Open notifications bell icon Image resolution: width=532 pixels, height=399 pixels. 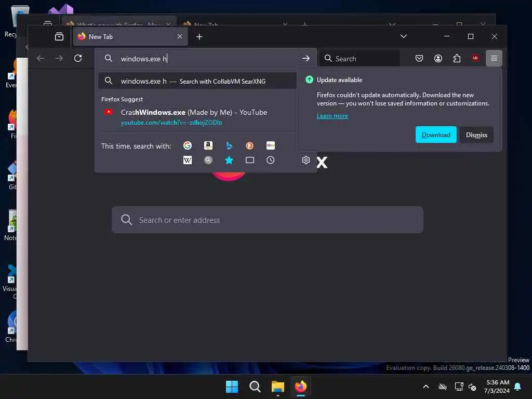[x=518, y=387]
